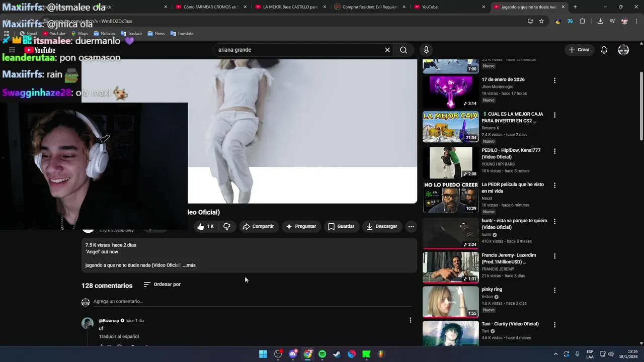Click the page vertical scrollbar
Viewport: 644px width, 362px height.
point(641,106)
